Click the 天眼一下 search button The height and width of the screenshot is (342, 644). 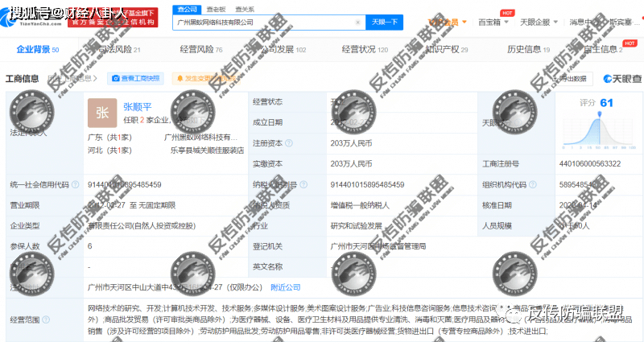[385, 23]
